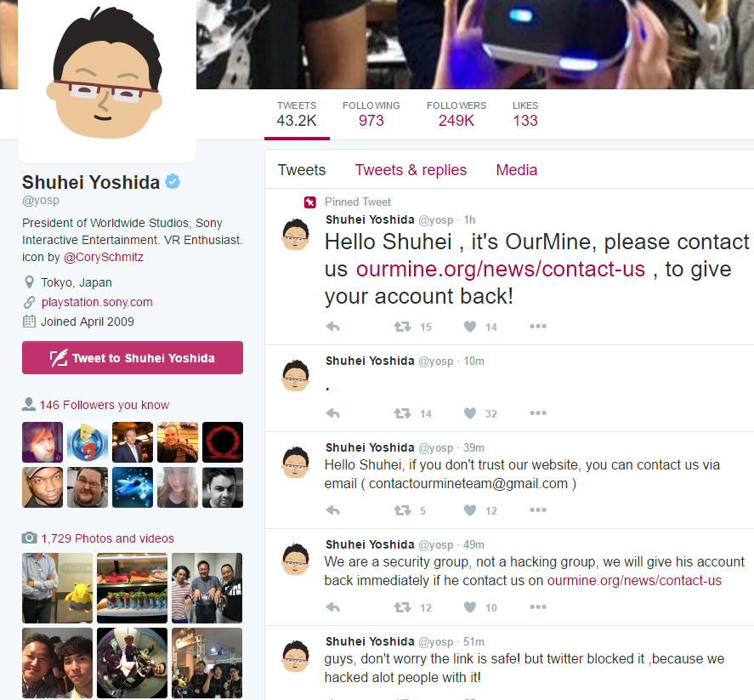754x700 pixels.
Task: Click the Tweet to Shuhei Yoshida button
Action: point(133,357)
